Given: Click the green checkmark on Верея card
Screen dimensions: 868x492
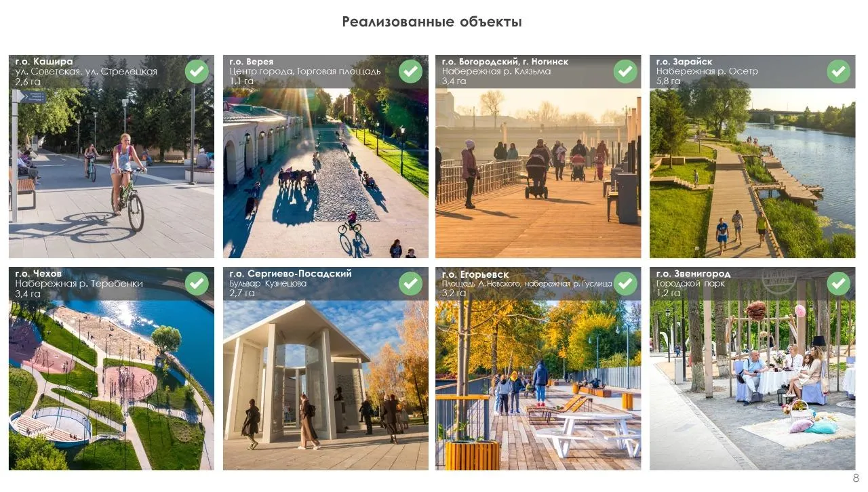Looking at the screenshot, I should 410,71.
